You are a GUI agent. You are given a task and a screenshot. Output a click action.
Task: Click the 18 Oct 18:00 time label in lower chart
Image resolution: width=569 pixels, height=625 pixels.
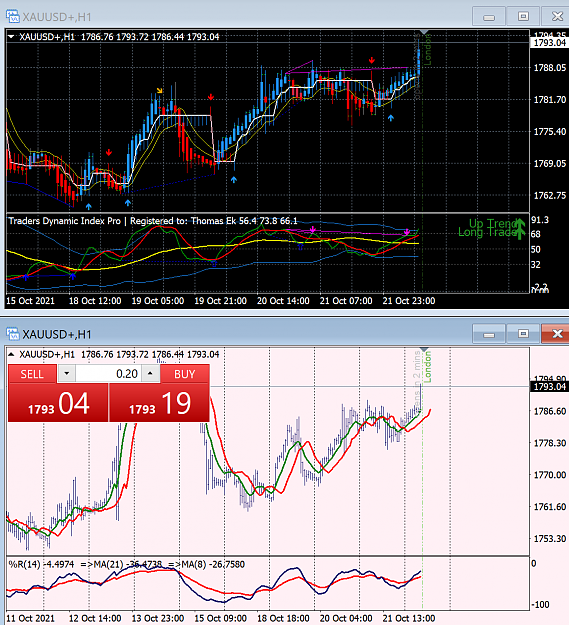point(283,618)
